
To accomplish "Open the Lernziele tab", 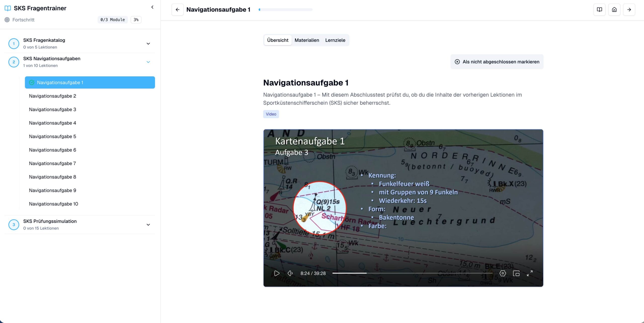I will coord(335,40).
